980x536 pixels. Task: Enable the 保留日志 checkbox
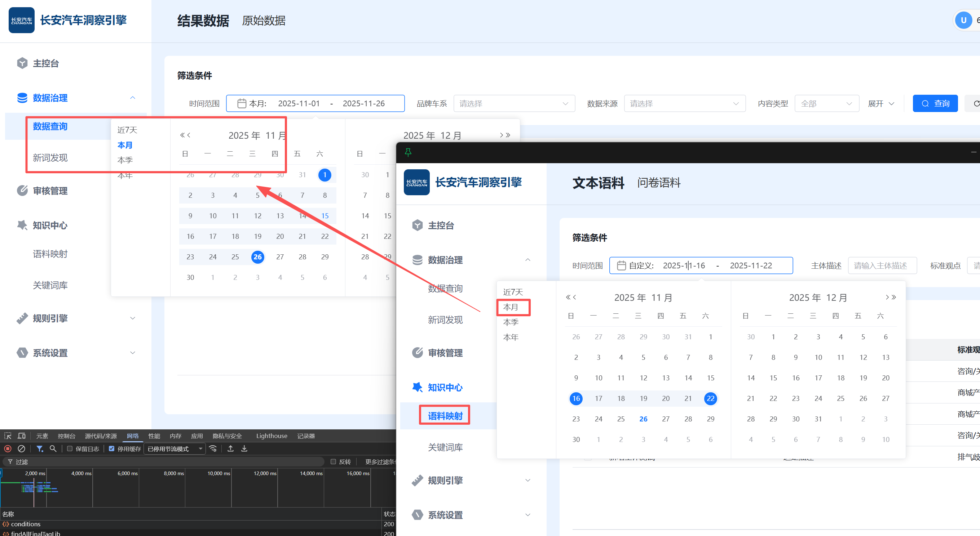coord(70,448)
